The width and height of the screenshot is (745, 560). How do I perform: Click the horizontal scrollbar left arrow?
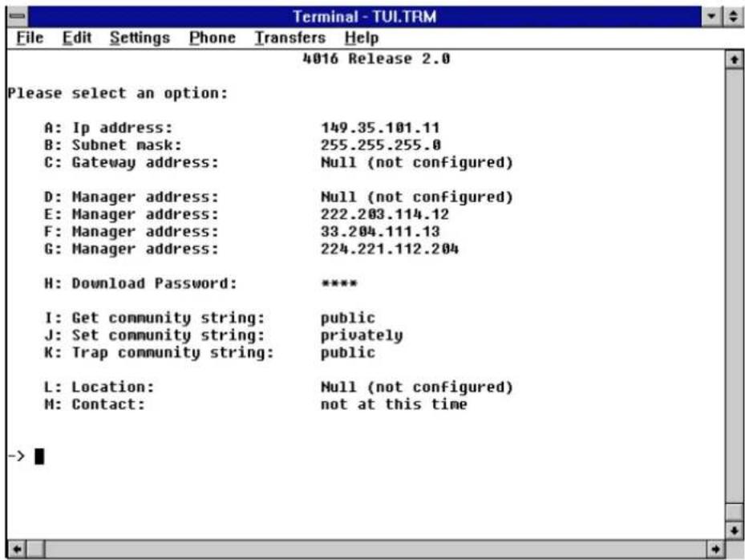click(x=17, y=550)
